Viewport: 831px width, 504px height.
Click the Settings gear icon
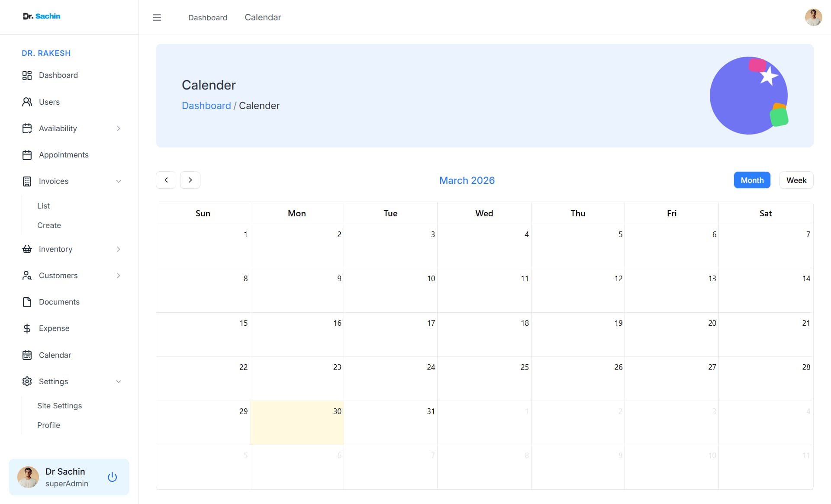(27, 381)
